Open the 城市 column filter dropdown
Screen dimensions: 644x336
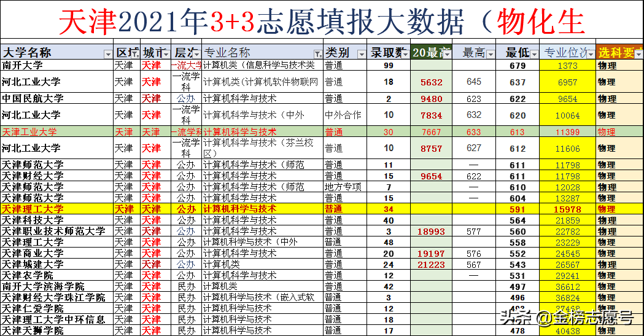point(166,54)
